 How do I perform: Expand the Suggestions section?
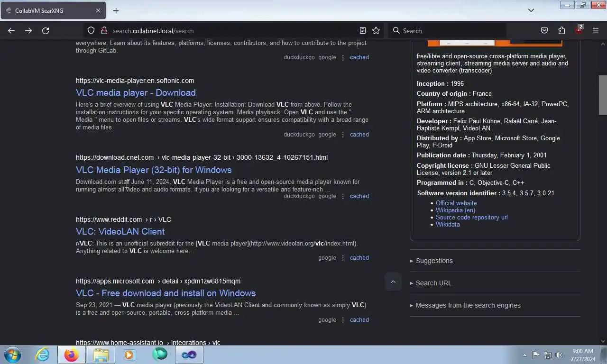[x=431, y=261]
